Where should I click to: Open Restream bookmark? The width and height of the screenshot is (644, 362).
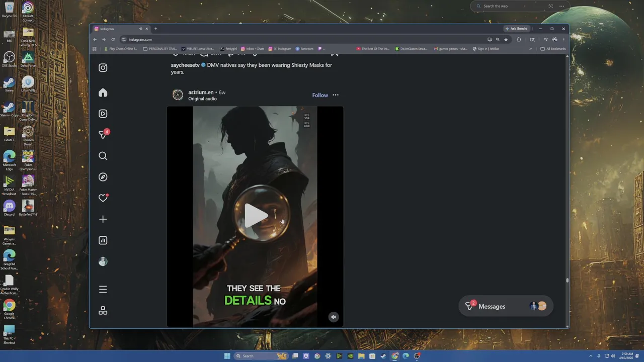[x=304, y=49]
